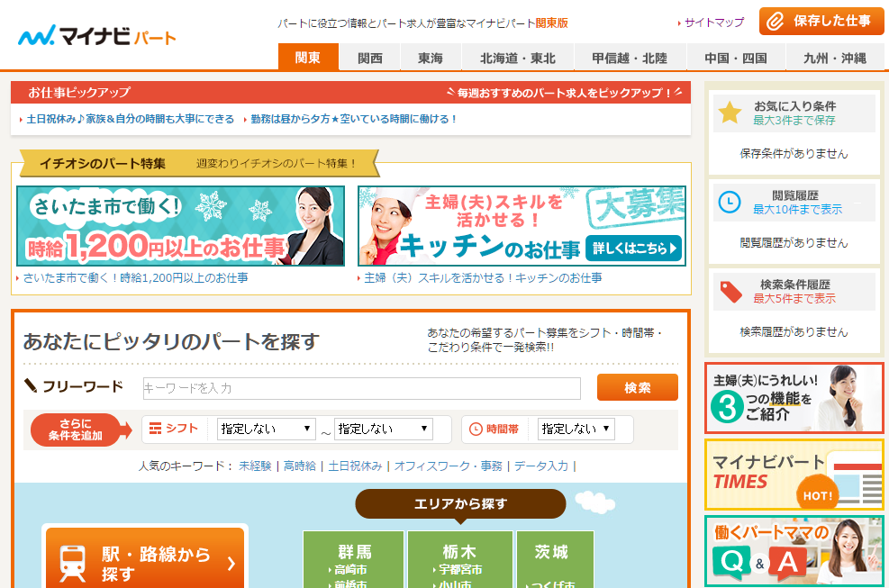This screenshot has height=588, width=889.
Task: Open the 働くパートママの Q&A banner
Action: coord(794,551)
